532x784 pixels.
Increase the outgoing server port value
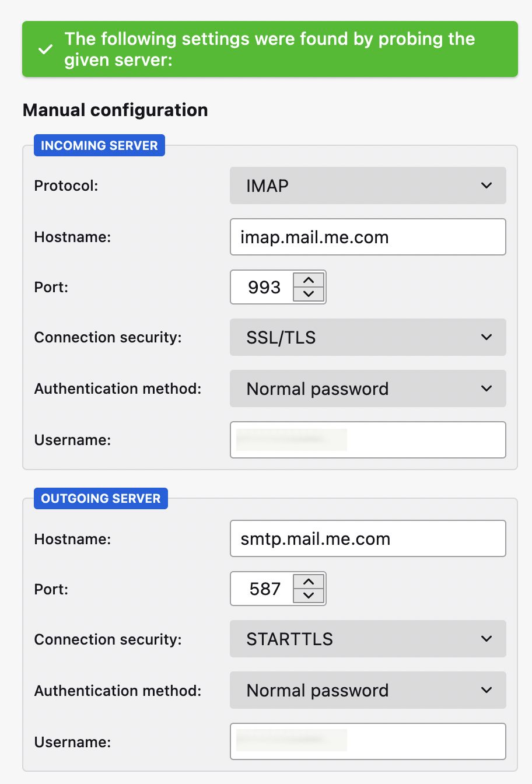pos(309,582)
